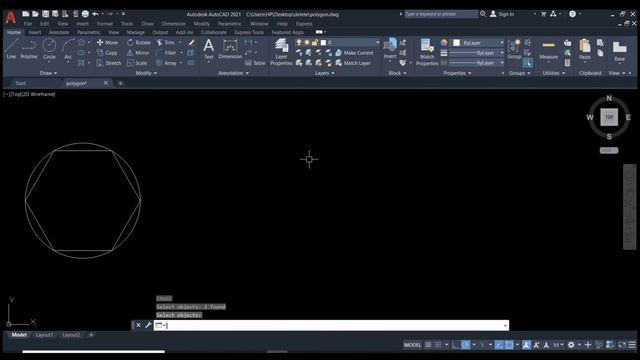Open Layer Properties manager

pos(281,51)
